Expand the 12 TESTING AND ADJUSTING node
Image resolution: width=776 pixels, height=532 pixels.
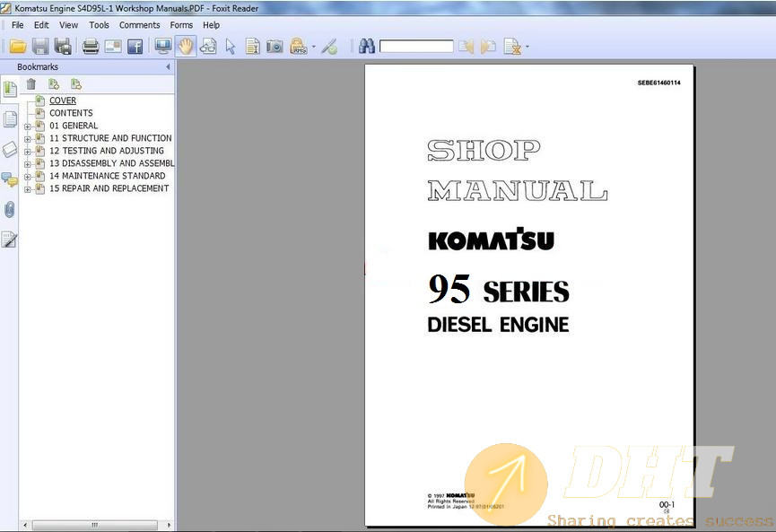(x=28, y=152)
